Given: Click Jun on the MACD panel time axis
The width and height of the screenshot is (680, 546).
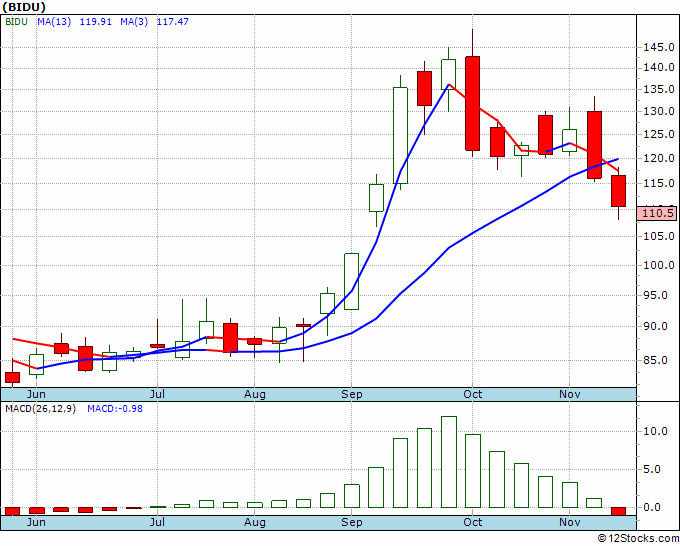Looking at the screenshot, I should pos(36,522).
